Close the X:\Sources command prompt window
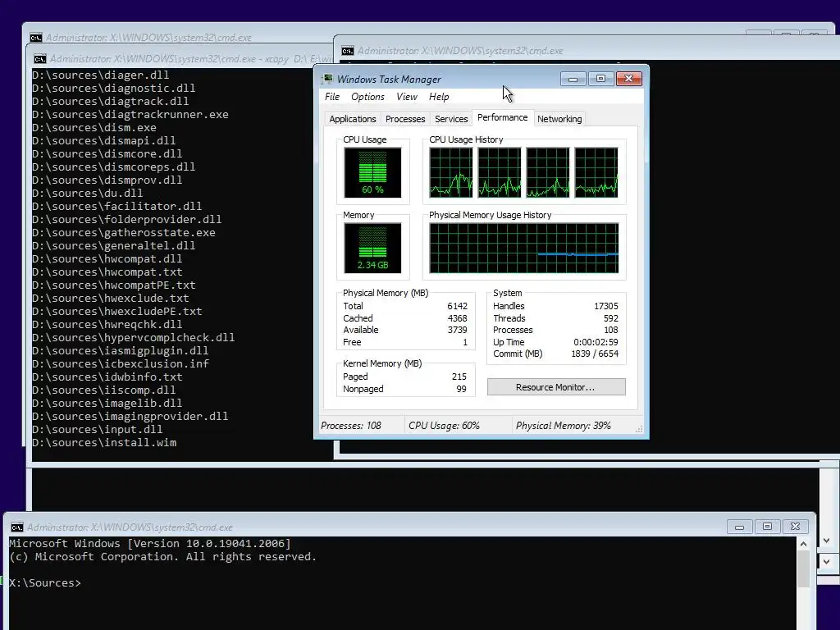 click(795, 527)
